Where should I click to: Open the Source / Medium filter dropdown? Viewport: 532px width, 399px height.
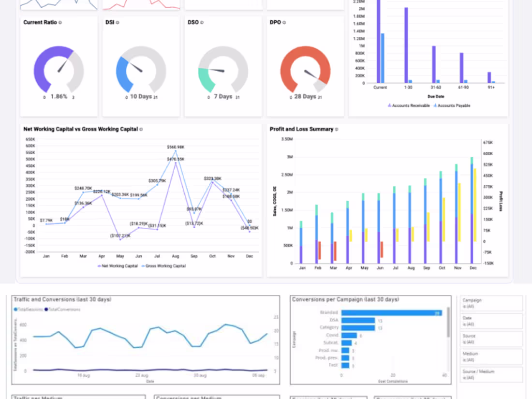click(x=491, y=374)
